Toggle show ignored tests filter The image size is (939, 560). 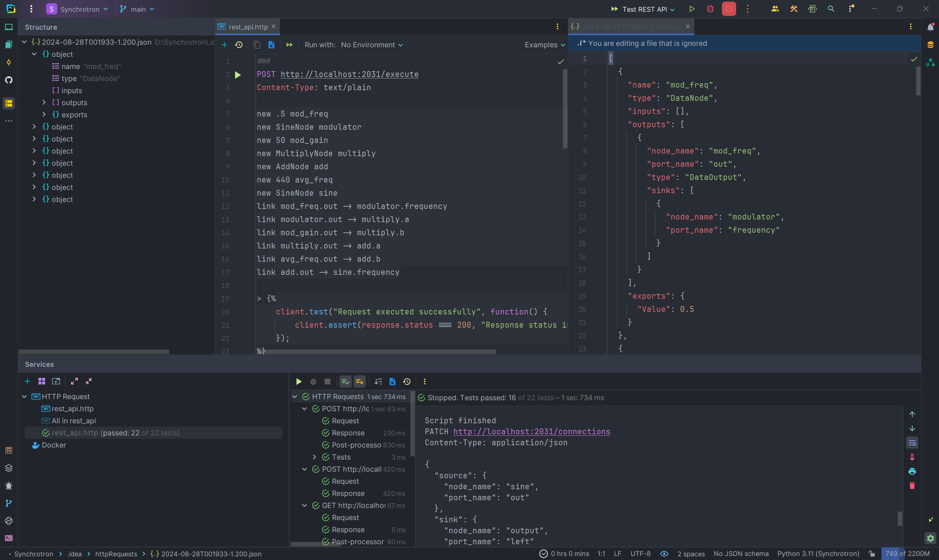359,382
